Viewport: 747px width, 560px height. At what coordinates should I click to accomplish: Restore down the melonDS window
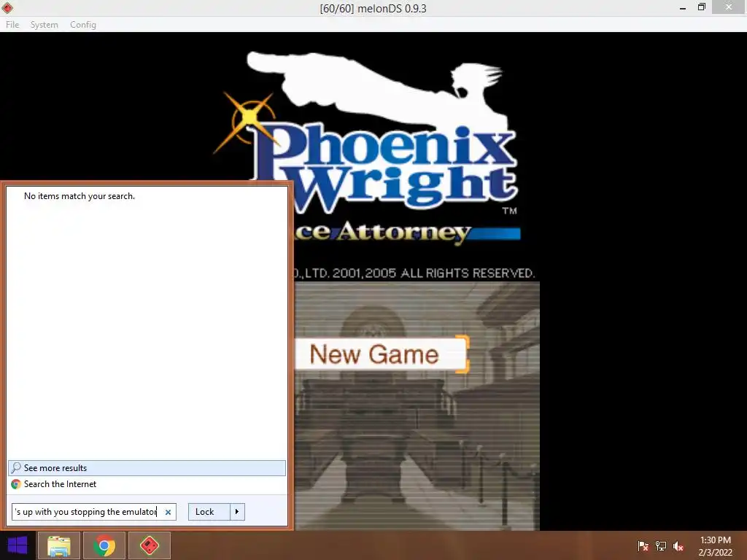(x=701, y=7)
